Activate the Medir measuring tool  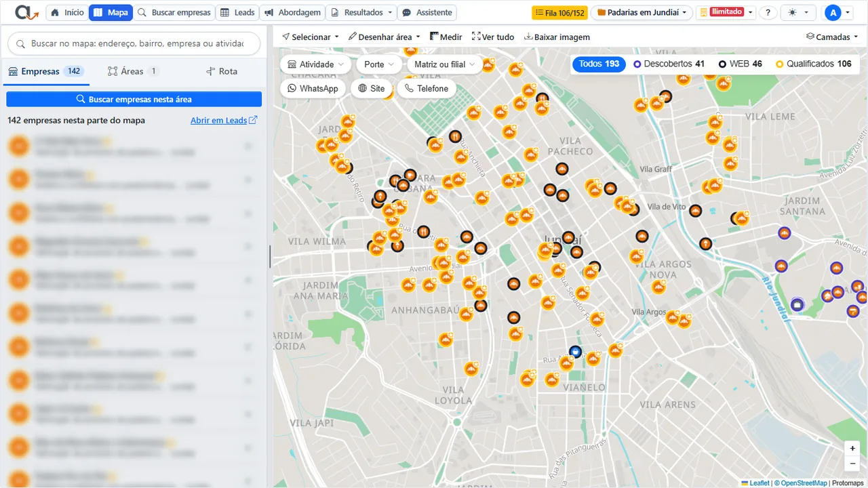446,37
